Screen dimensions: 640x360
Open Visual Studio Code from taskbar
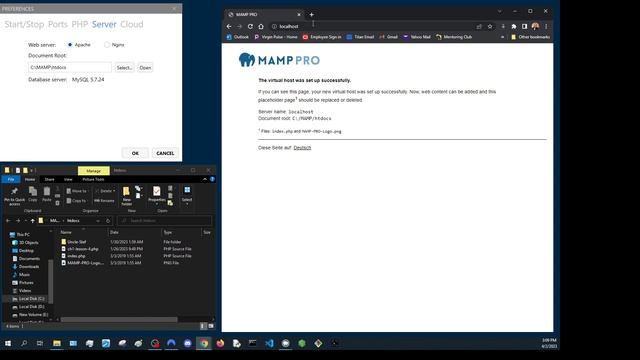[x=269, y=343]
